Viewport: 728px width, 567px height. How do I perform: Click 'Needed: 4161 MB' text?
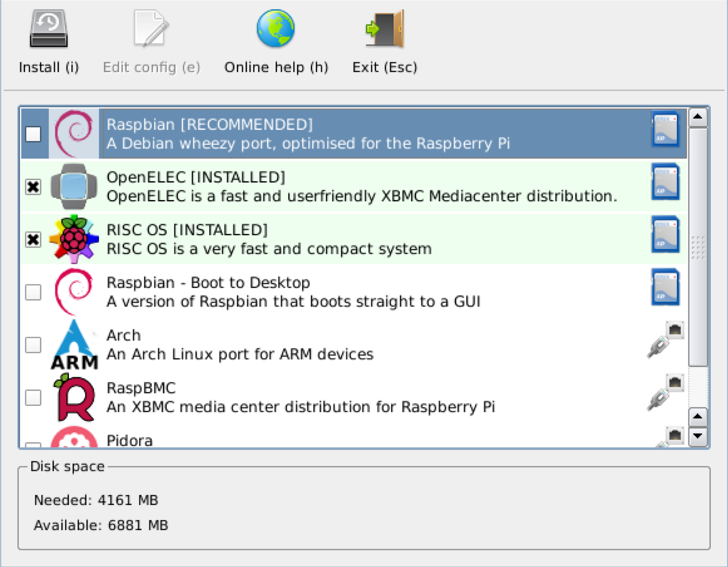[x=96, y=500]
